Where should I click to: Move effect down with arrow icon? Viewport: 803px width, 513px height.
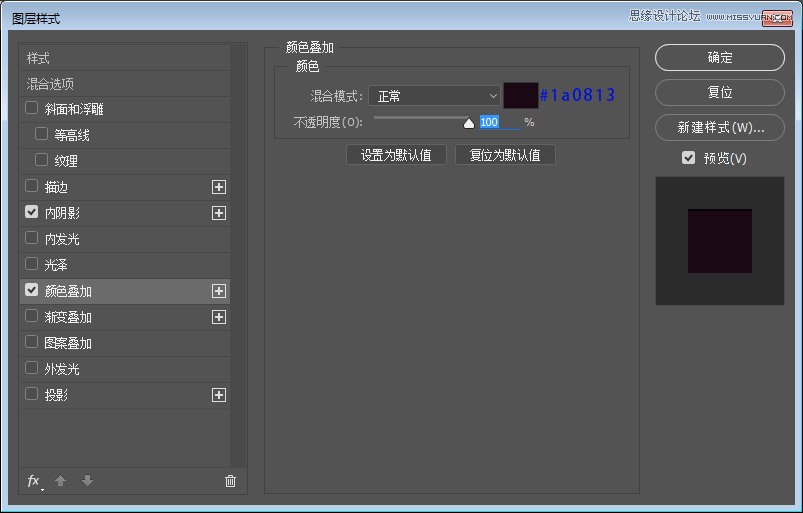point(87,481)
